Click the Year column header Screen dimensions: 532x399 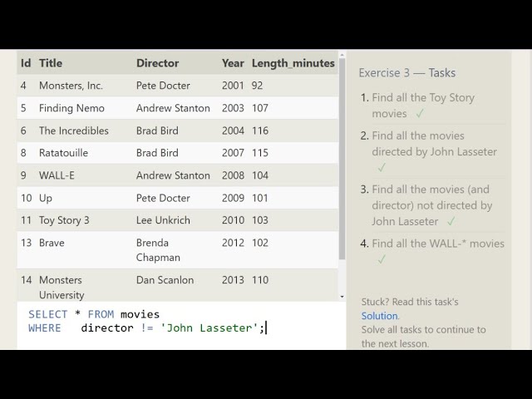coord(233,63)
